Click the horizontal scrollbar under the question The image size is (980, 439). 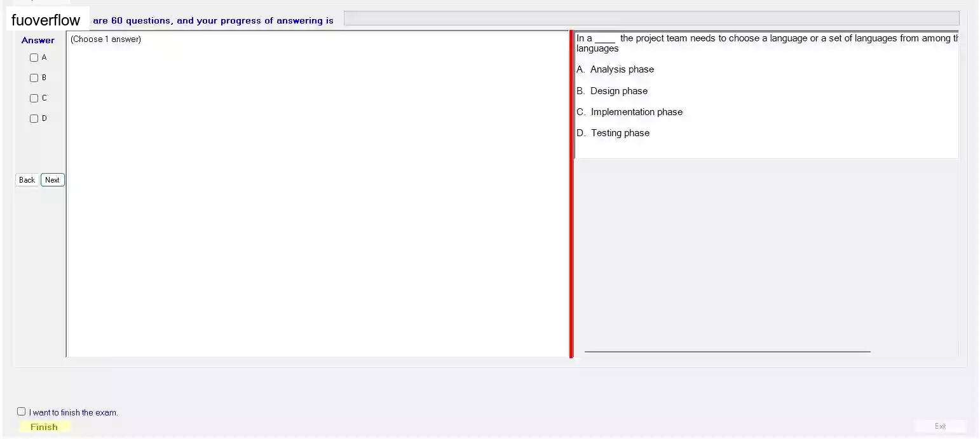click(728, 351)
